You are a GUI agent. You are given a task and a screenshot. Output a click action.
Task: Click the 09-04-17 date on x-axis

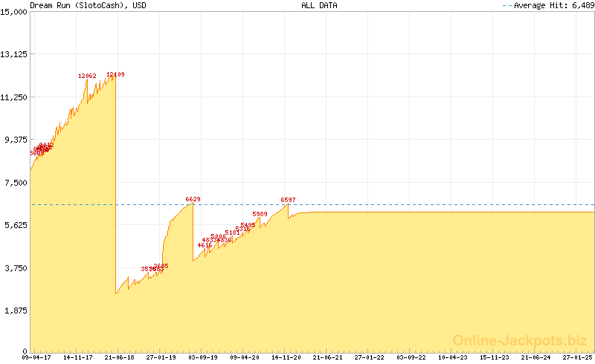36,357
